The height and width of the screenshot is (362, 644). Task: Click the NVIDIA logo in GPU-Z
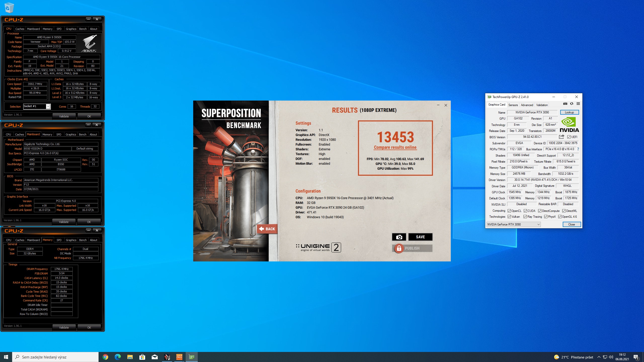click(569, 125)
